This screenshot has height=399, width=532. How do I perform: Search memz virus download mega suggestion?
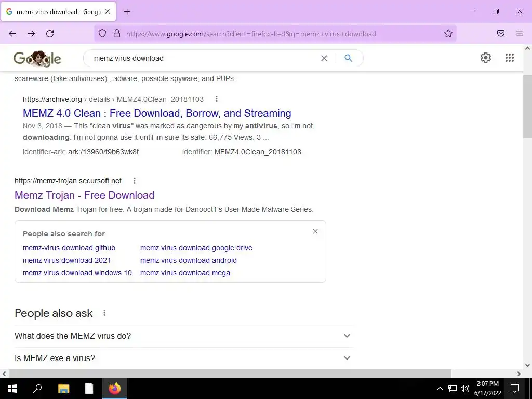tap(185, 273)
